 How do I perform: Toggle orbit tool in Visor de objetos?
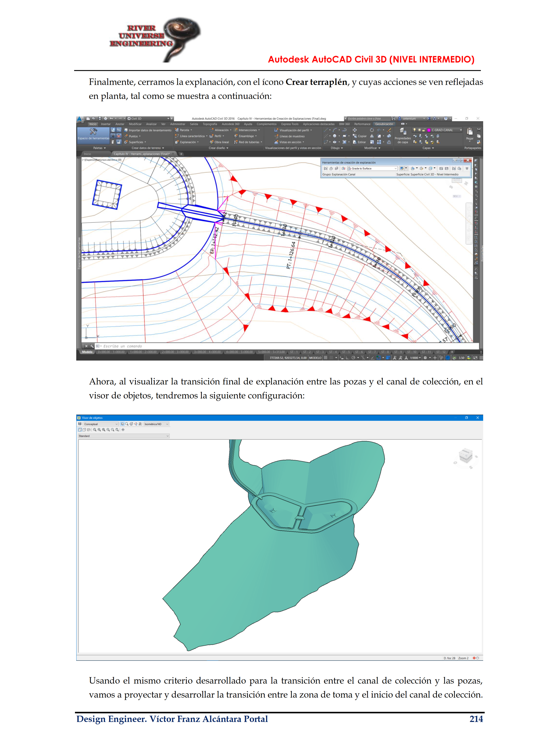135,424
